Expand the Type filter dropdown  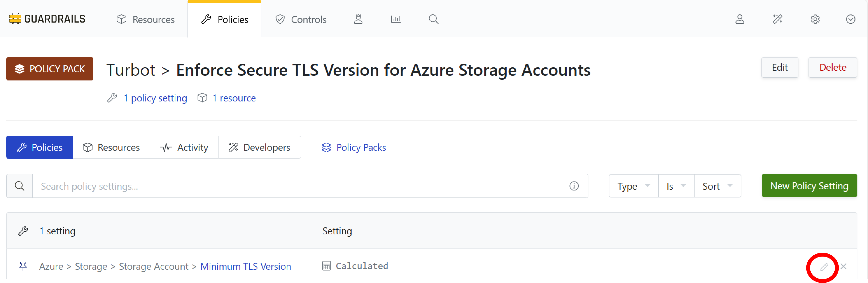click(633, 186)
